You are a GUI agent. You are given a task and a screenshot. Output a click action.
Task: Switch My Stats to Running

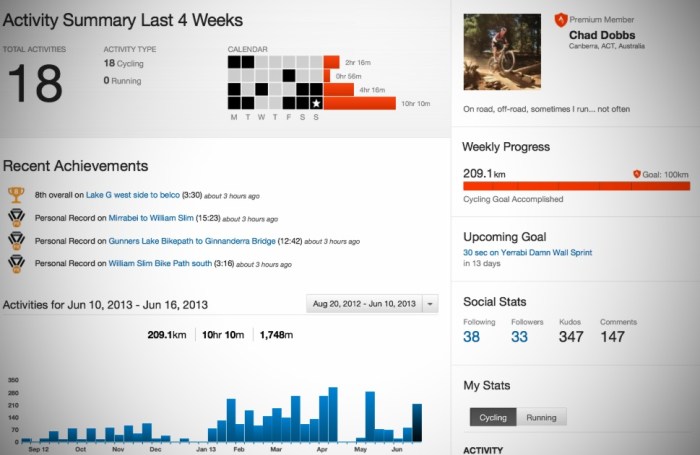tap(542, 417)
